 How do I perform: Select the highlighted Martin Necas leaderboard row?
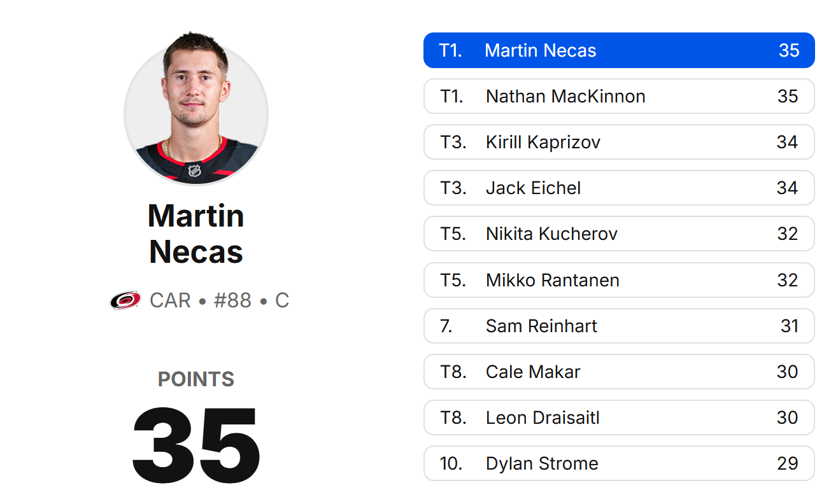619,50
